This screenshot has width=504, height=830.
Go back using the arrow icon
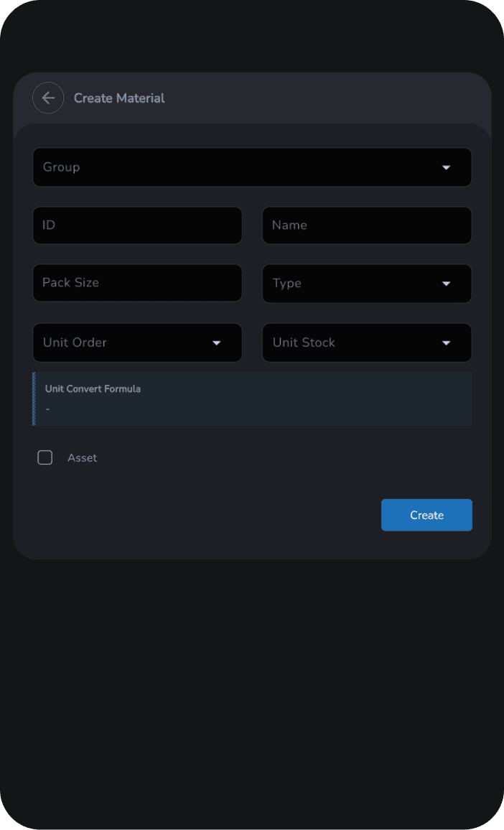coord(48,98)
